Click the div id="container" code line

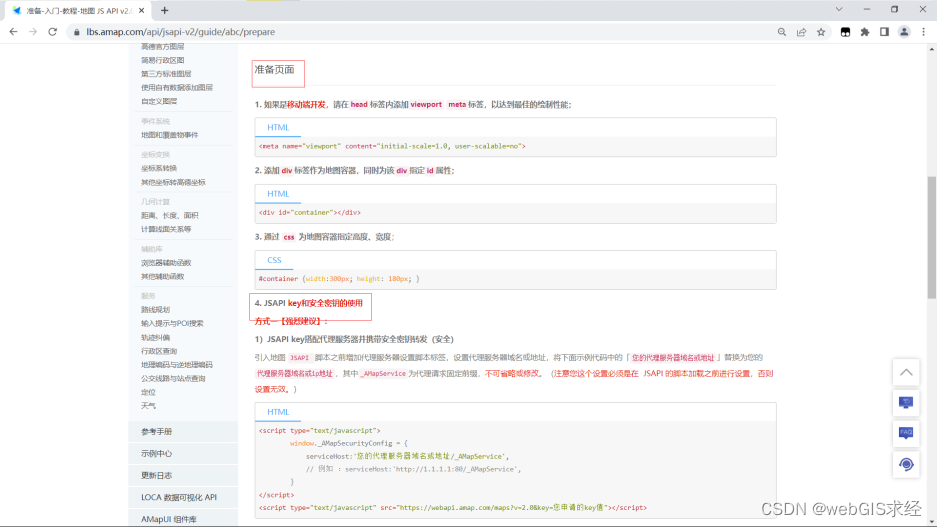coord(310,212)
